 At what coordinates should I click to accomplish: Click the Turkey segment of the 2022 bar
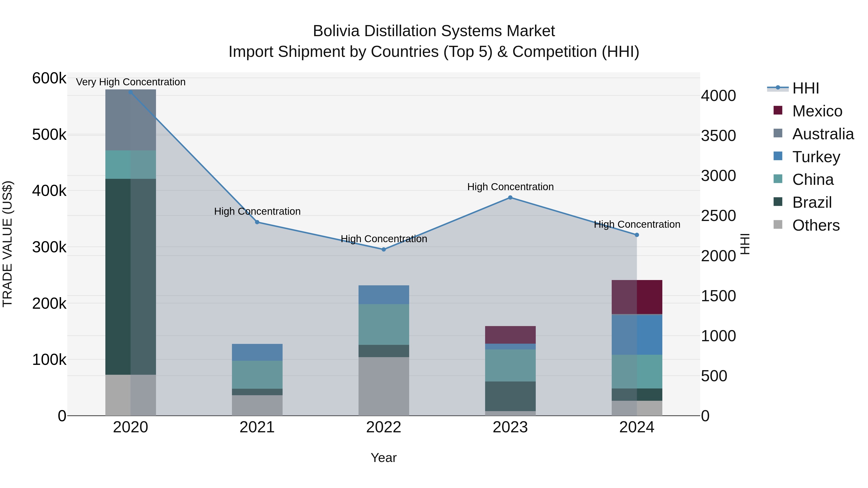click(384, 295)
